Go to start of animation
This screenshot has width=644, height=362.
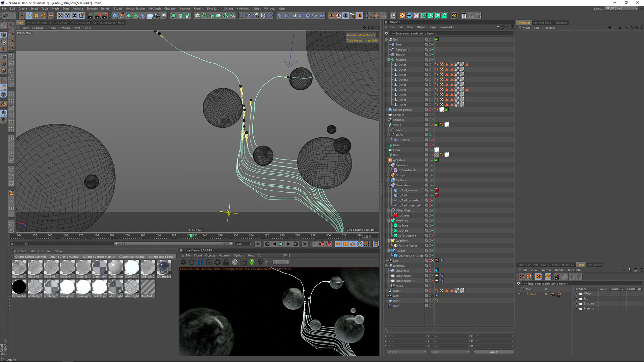pyautogui.click(x=258, y=244)
